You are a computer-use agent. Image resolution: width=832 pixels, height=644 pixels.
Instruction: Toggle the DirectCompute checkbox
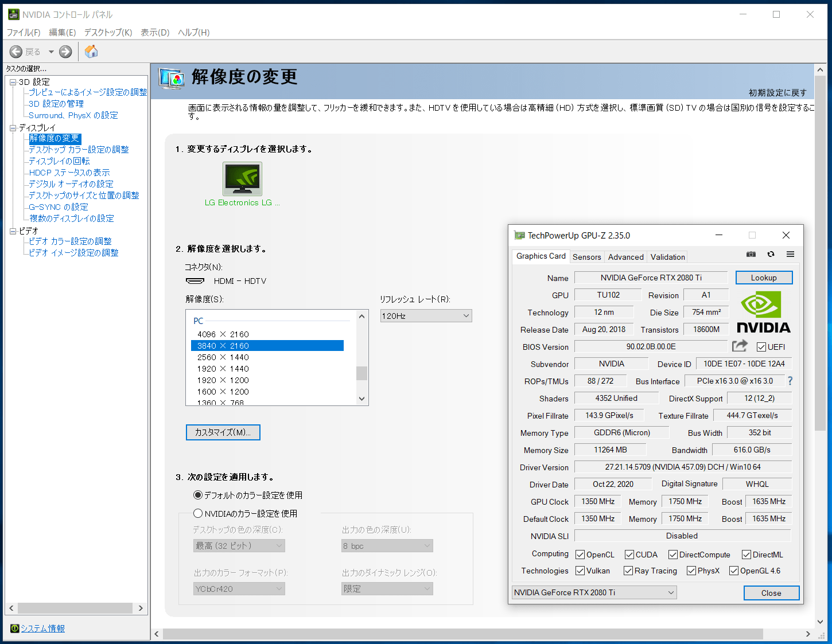tap(673, 555)
